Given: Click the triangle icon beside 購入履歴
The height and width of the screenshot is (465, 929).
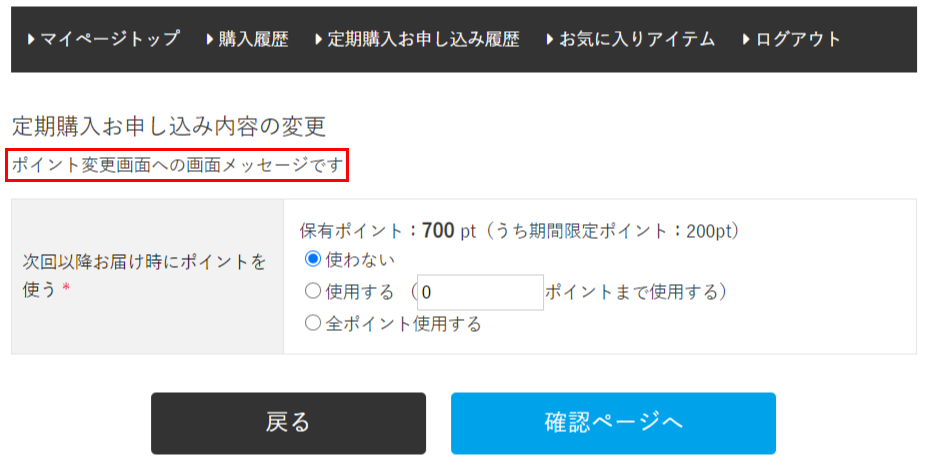Looking at the screenshot, I should (x=210, y=40).
